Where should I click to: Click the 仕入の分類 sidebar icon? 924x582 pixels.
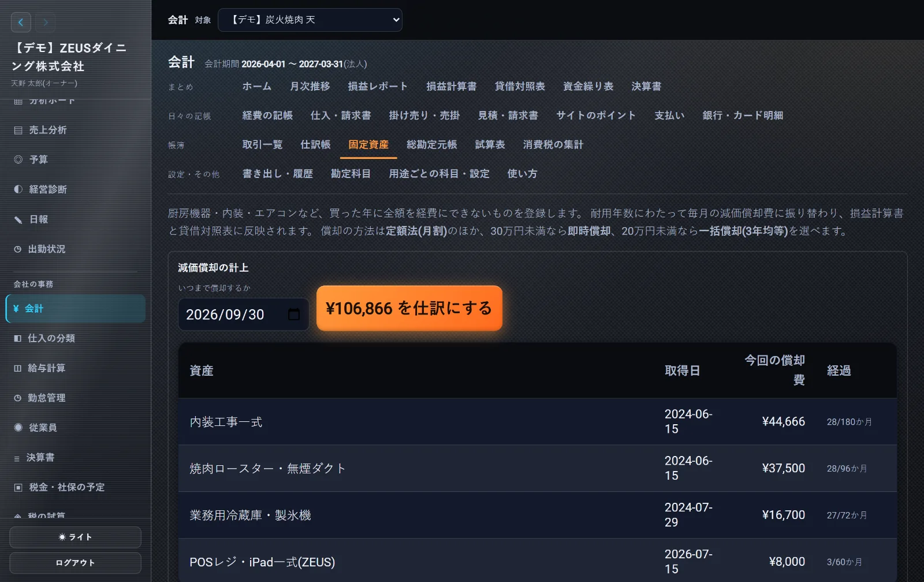(18, 338)
